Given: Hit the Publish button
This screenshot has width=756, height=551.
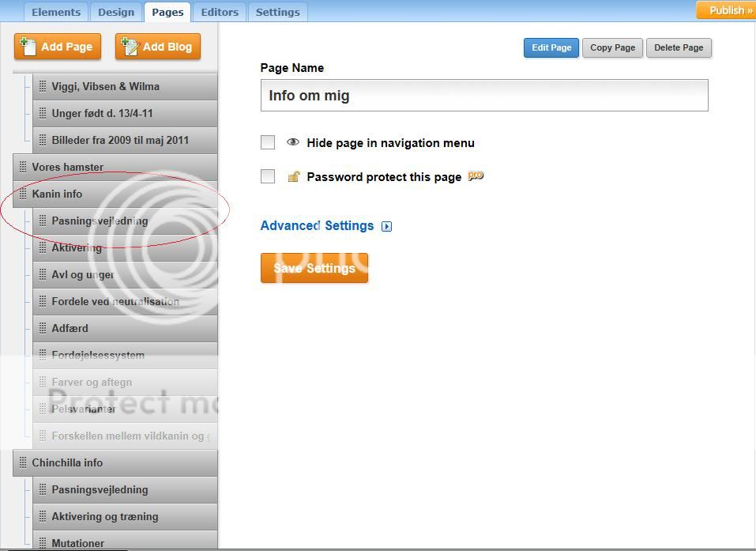Looking at the screenshot, I should pyautogui.click(x=725, y=10).
